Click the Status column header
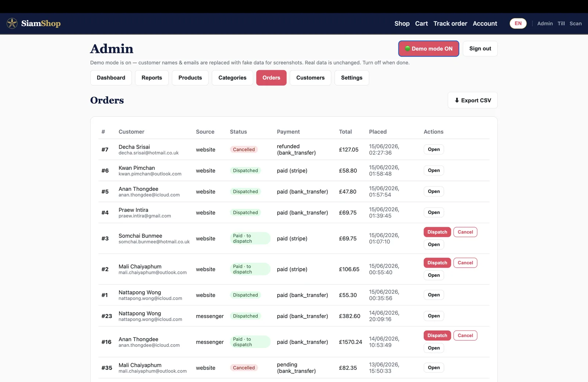The height and width of the screenshot is (382, 588). 238,132
